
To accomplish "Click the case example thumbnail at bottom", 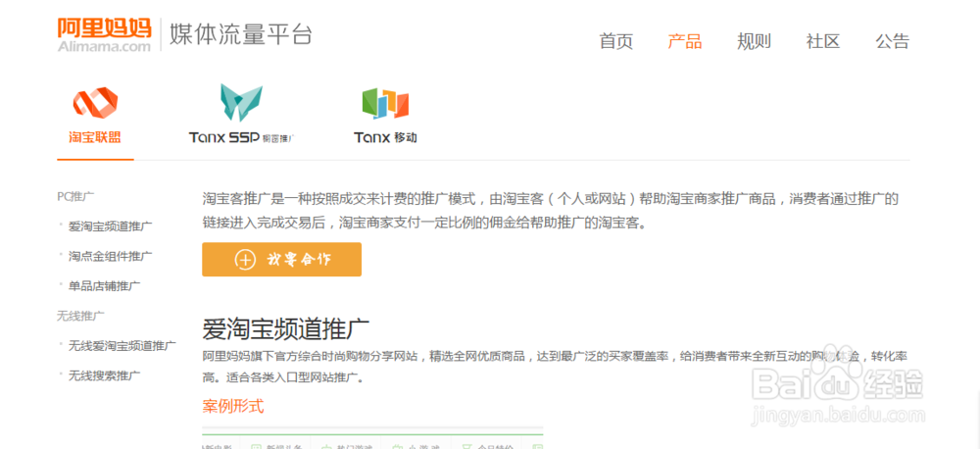I will (372, 438).
